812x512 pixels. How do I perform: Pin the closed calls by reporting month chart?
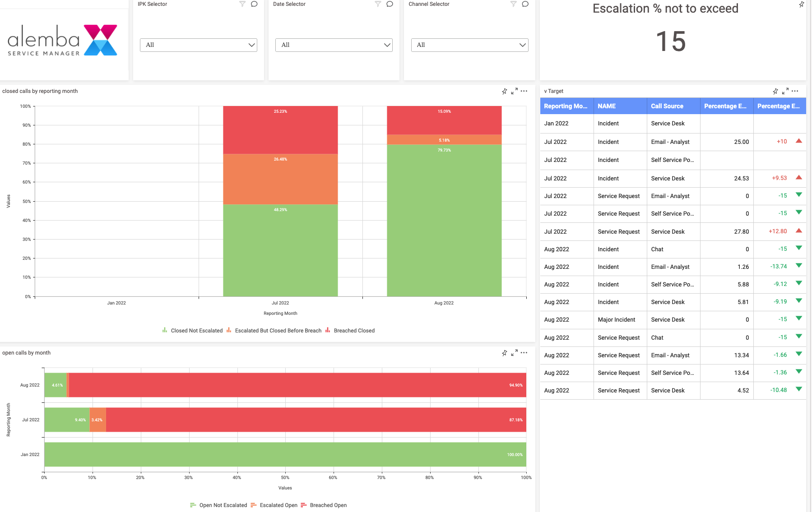point(505,91)
